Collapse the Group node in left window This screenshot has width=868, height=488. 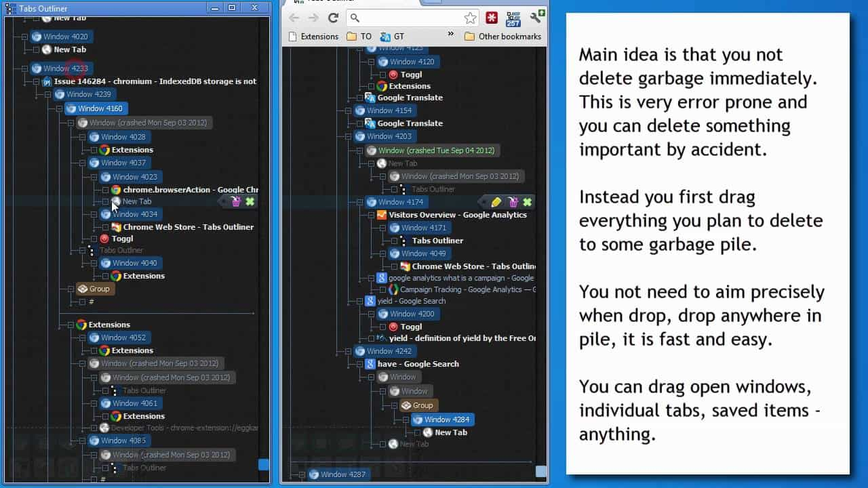point(71,289)
